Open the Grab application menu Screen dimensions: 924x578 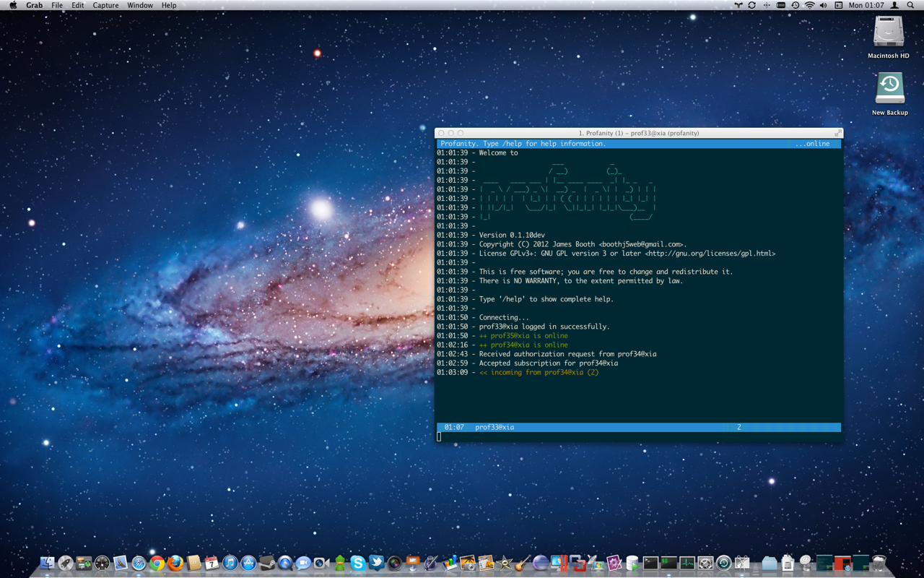34,5
